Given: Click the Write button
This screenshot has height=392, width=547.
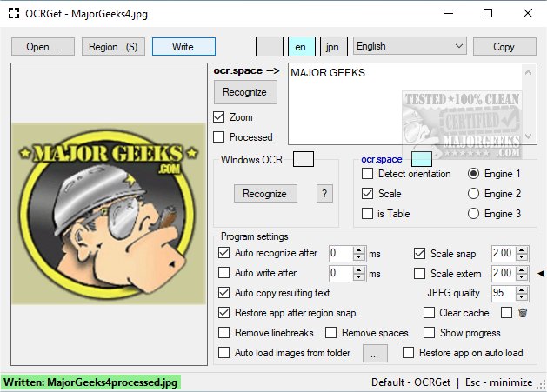Looking at the screenshot, I should point(183,47).
